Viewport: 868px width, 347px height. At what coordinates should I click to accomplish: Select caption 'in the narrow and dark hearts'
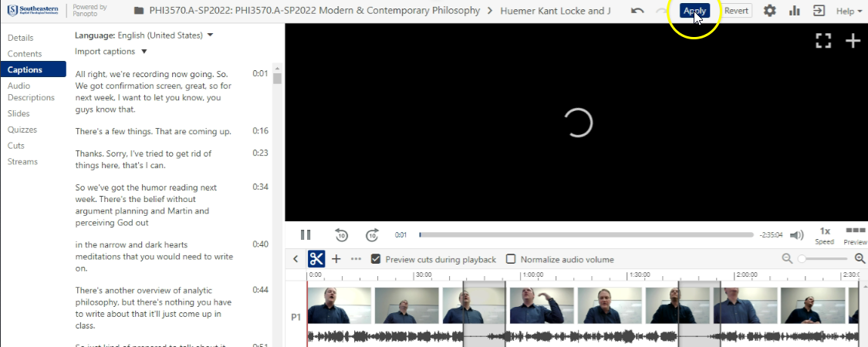pyautogui.click(x=154, y=256)
